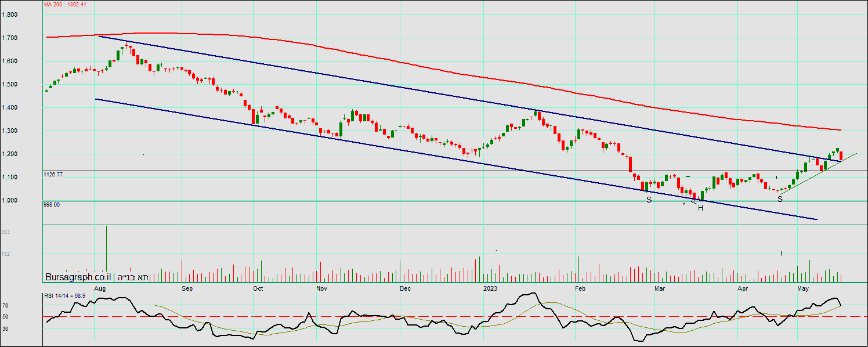Click the Sep label on time axis
The height and width of the screenshot is (347, 868).
[187, 288]
